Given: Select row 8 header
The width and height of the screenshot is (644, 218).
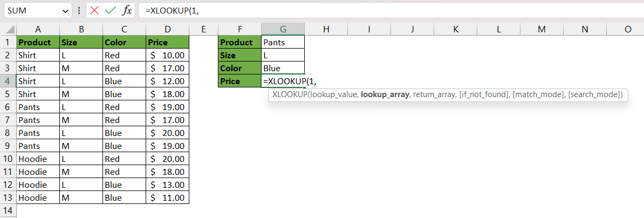Looking at the screenshot, I should [x=8, y=133].
